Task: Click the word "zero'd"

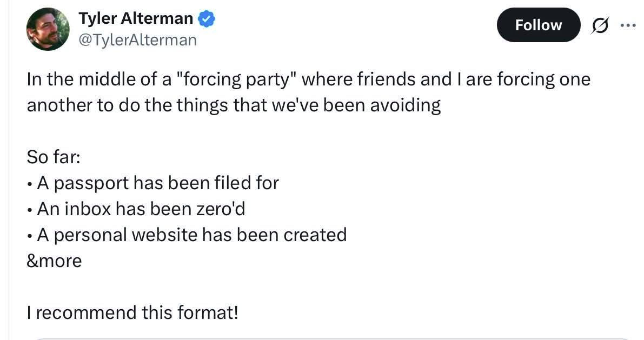Action: tap(218, 209)
